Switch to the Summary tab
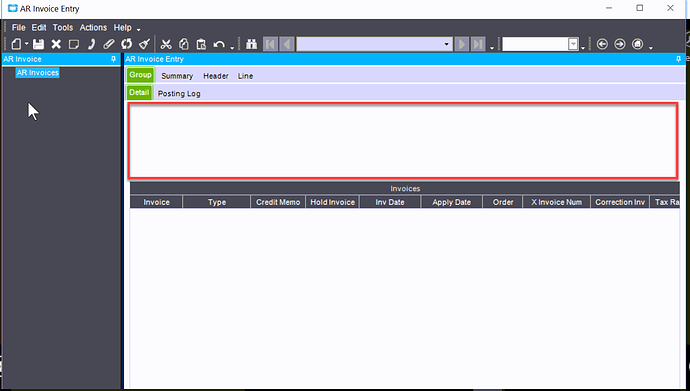Image resolution: width=690 pixels, height=391 pixels. click(177, 76)
